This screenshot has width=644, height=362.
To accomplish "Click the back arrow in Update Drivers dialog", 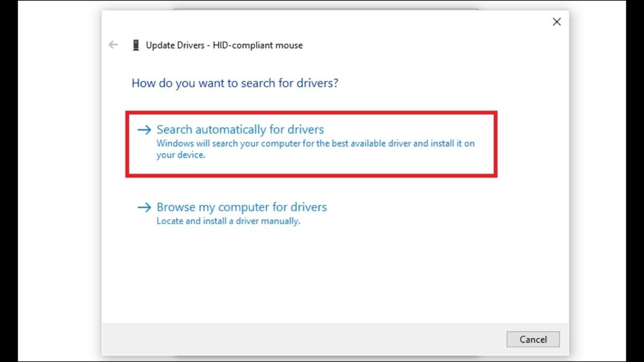I will pos(113,45).
